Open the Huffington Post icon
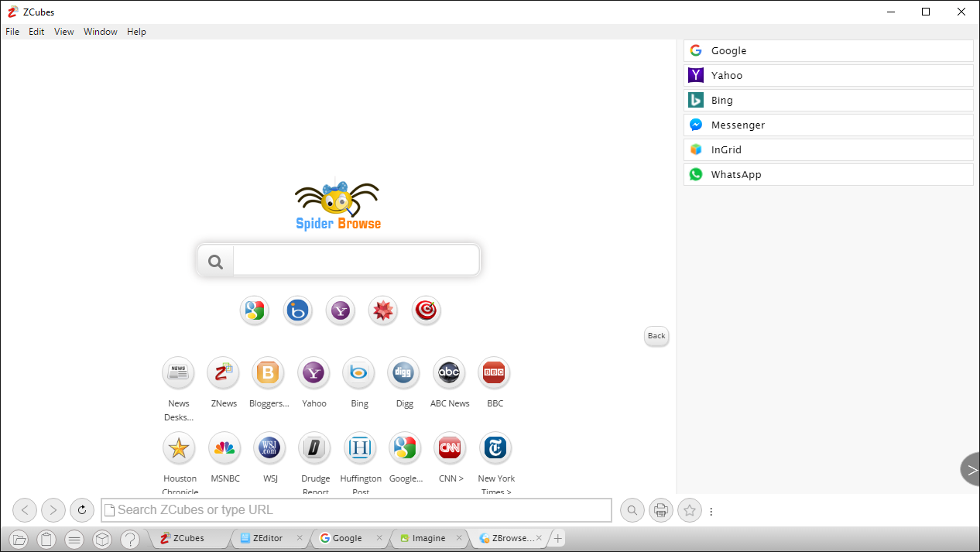This screenshot has height=552, width=980. click(x=360, y=448)
